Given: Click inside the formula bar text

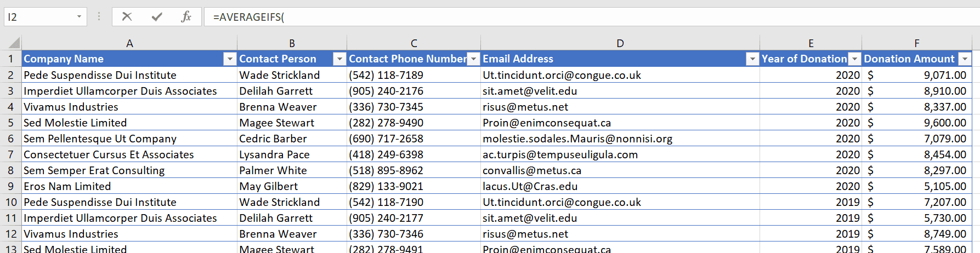Looking at the screenshot, I should click(494, 17).
